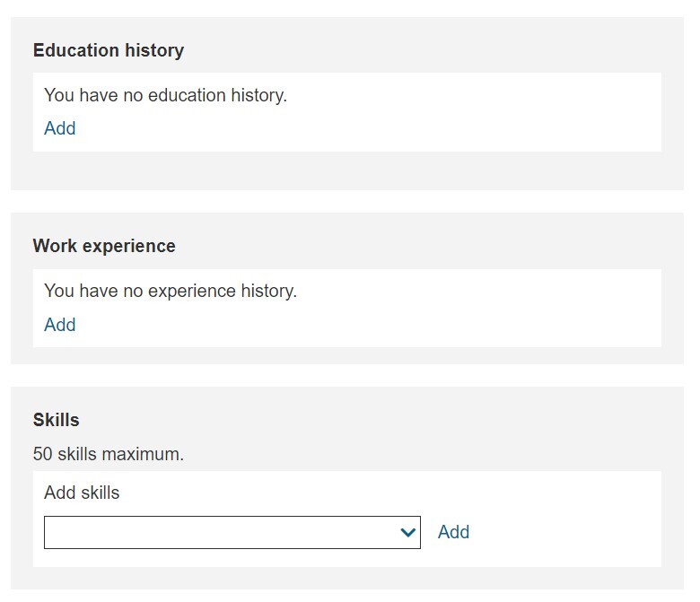The image size is (700, 602).
Task: Click 'You have no experience history.' message
Action: click(x=171, y=291)
